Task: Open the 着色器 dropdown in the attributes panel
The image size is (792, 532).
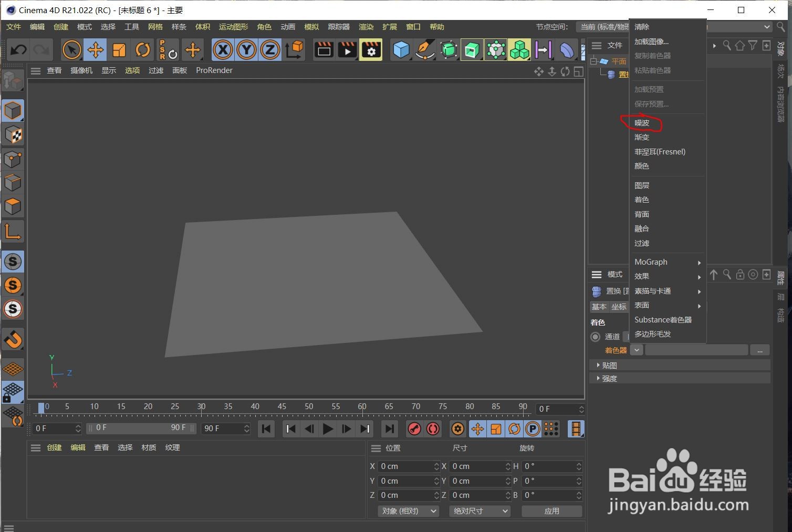Action: point(636,350)
